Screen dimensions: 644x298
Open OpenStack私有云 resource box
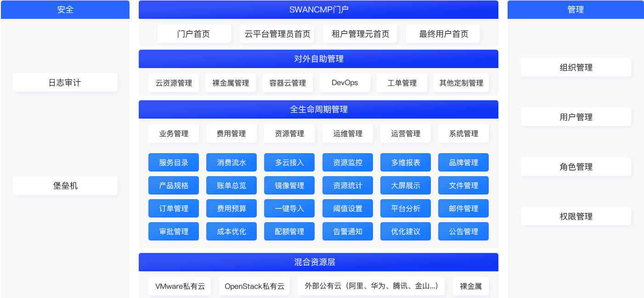254,286
